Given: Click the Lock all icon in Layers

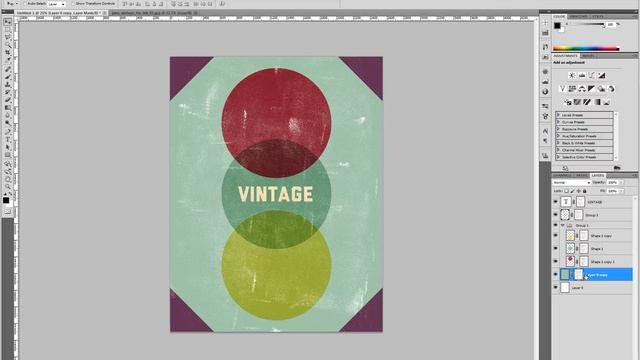Looking at the screenshot, I should click(584, 191).
